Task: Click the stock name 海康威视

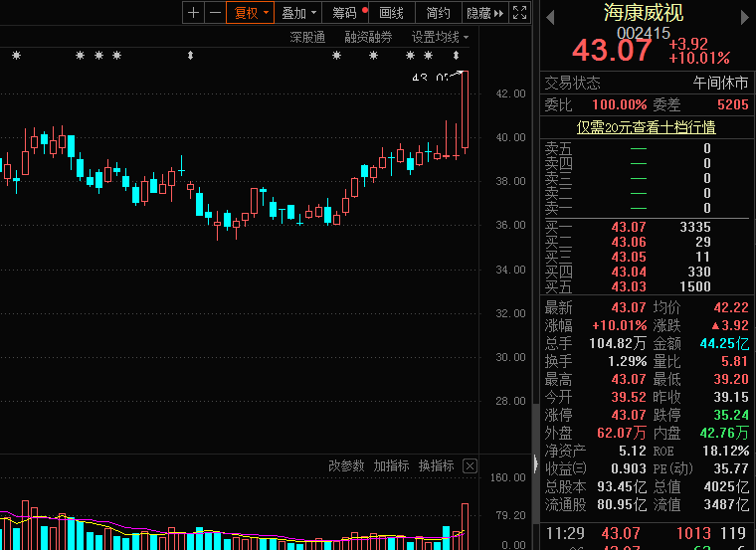Action: 644,13
